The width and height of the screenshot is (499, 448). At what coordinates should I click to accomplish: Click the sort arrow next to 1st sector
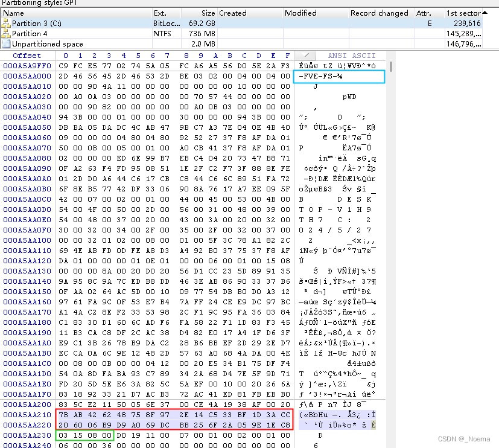click(x=485, y=13)
